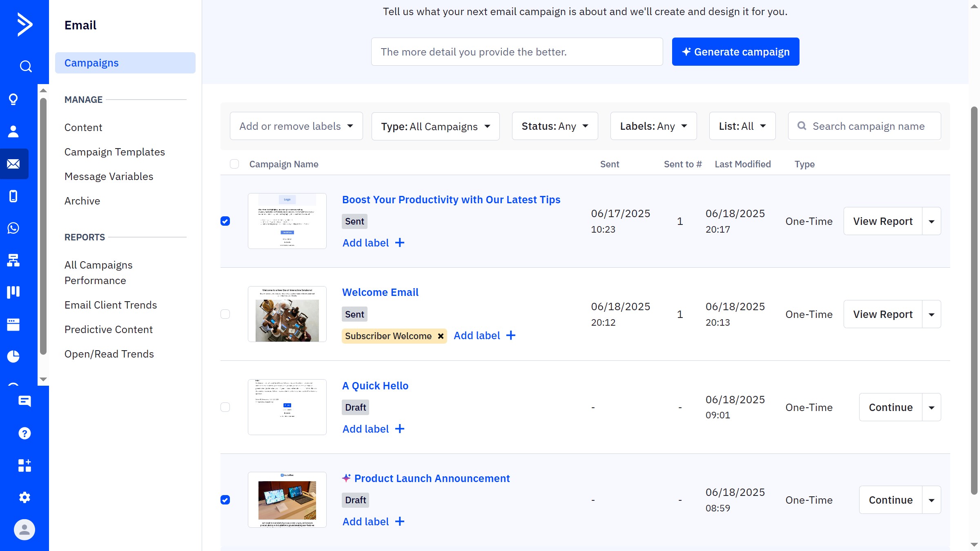
Task: Click the WhatsApp icon in sidebar
Action: tap(13, 228)
